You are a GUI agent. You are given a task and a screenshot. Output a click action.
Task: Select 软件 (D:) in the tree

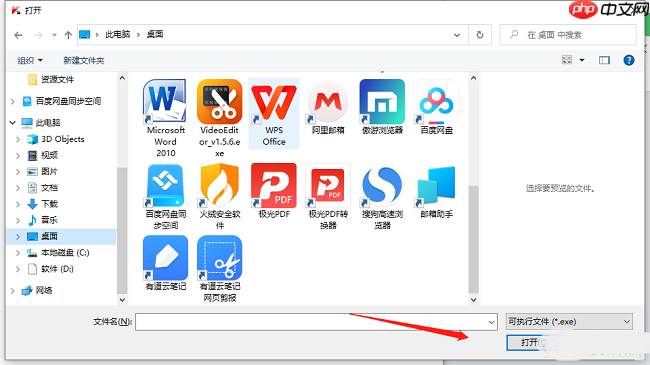pyautogui.click(x=57, y=269)
